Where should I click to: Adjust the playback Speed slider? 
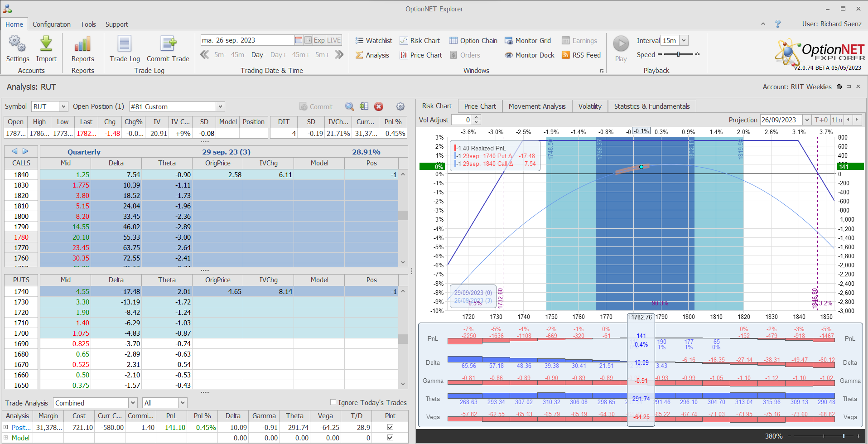678,54
